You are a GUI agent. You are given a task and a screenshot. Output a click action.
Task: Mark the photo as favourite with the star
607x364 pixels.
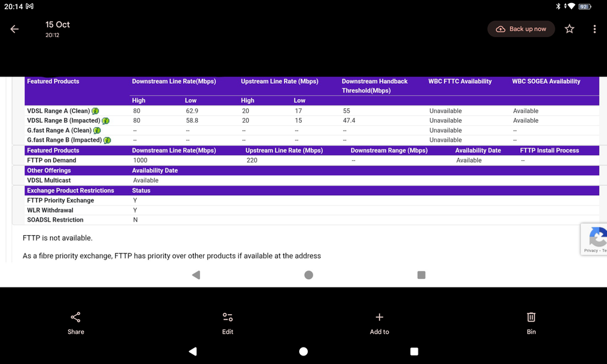click(x=569, y=29)
